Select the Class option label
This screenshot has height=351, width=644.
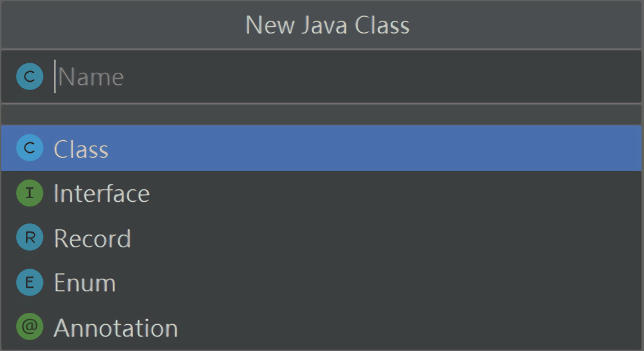[81, 149]
